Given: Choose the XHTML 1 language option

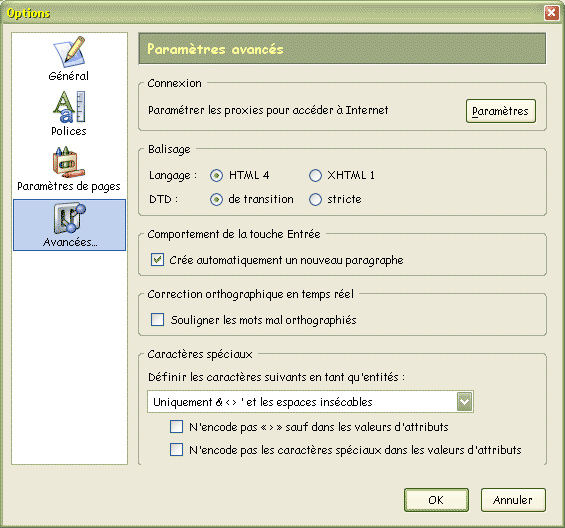Looking at the screenshot, I should click(315, 176).
